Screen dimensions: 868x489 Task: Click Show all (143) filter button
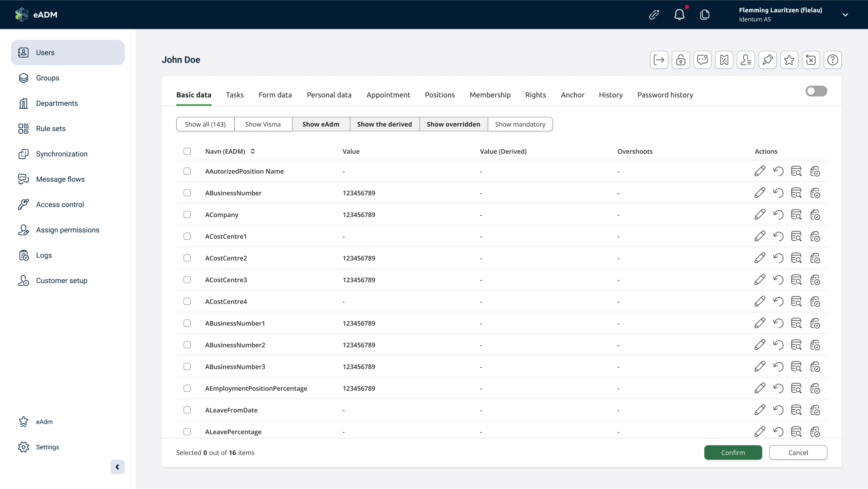click(205, 124)
